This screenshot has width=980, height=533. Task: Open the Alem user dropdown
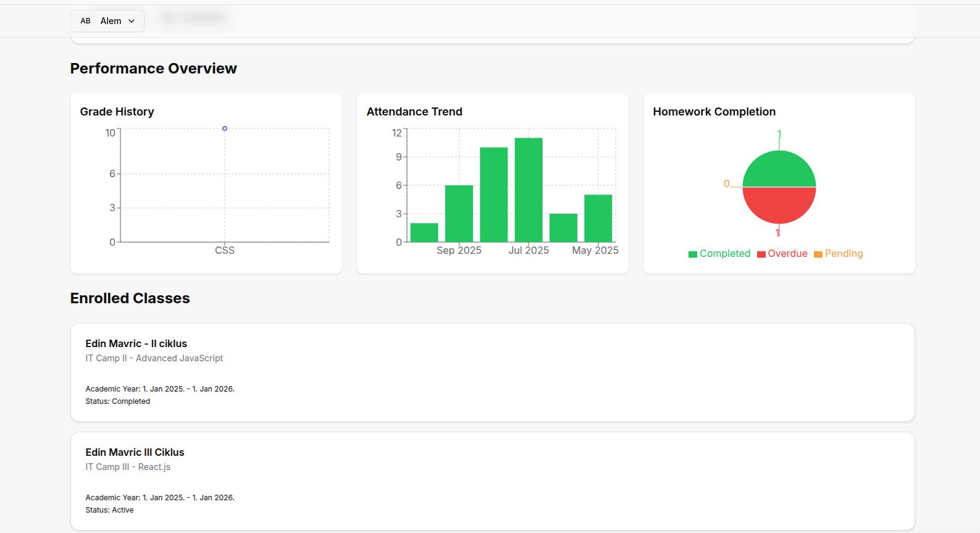click(x=107, y=21)
